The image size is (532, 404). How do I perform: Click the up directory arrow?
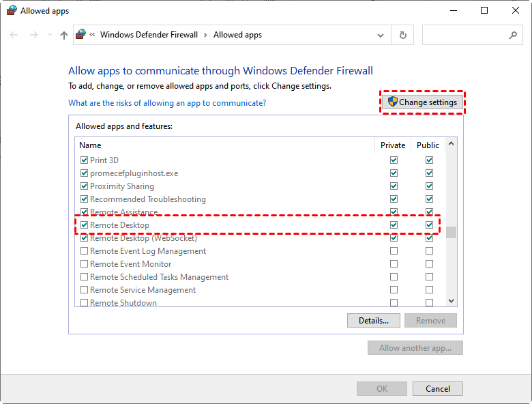[x=64, y=35]
